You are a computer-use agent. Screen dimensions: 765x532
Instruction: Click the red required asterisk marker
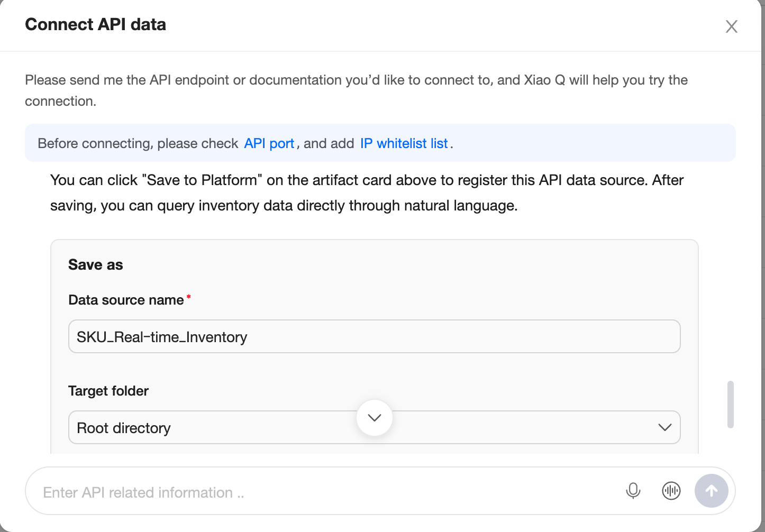point(188,297)
